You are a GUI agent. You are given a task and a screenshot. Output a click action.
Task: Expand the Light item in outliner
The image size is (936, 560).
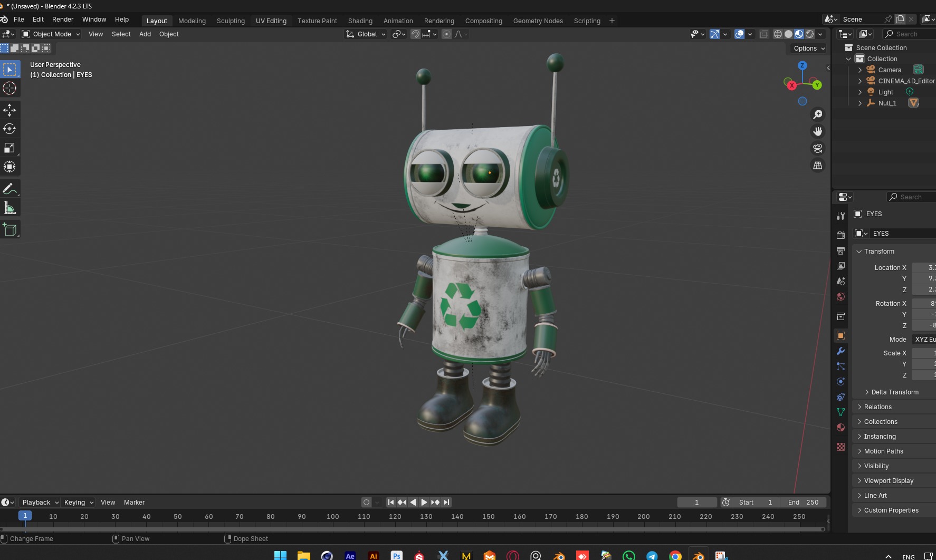coord(860,92)
